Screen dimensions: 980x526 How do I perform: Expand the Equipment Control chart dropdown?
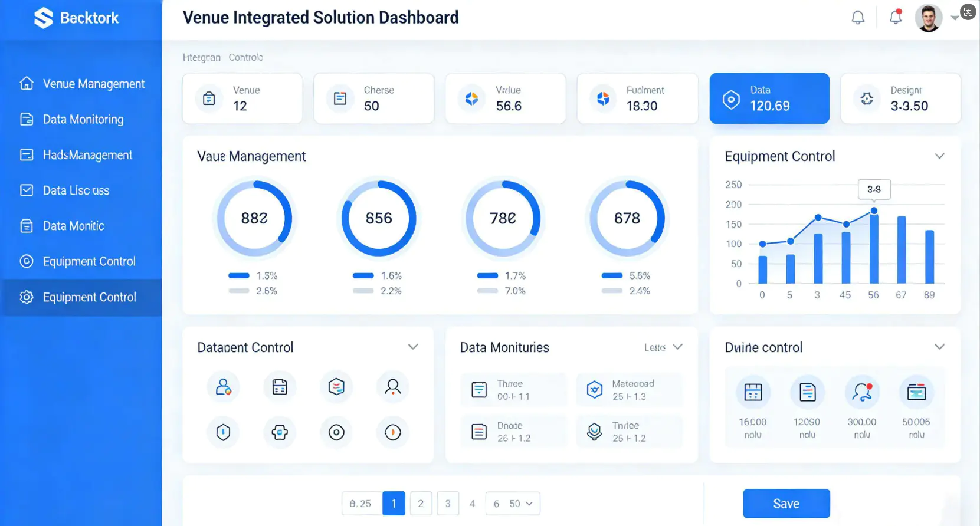[x=939, y=156]
